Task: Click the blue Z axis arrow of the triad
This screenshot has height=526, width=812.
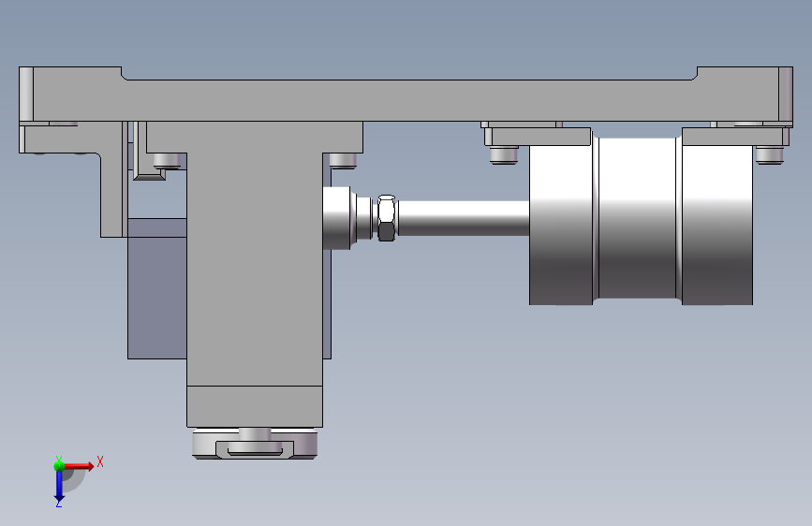Action: pos(59,487)
